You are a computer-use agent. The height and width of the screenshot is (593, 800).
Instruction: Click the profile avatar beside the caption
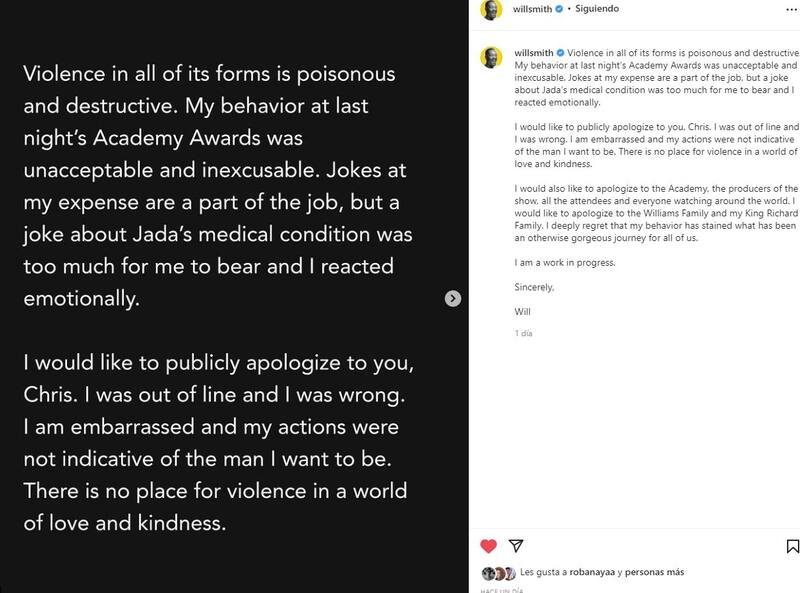point(491,57)
